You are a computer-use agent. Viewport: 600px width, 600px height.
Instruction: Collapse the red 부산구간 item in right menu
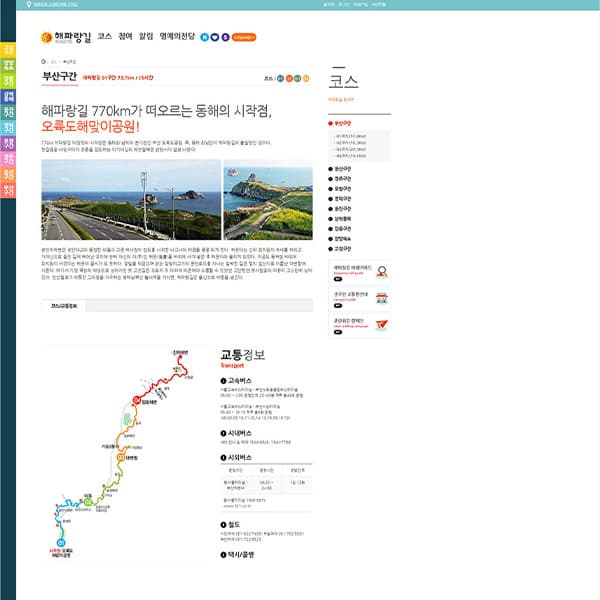pyautogui.click(x=340, y=123)
